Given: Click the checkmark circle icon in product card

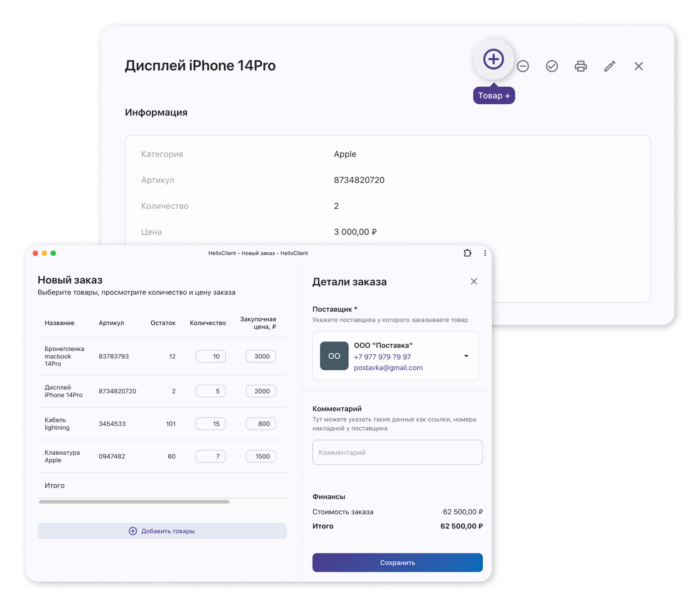Looking at the screenshot, I should (x=552, y=66).
